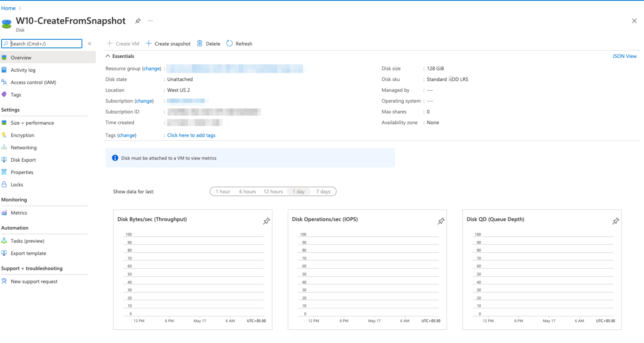Screen dimensions: 644x343
Task: Click the Refresh toolbar icon
Action: (x=230, y=43)
